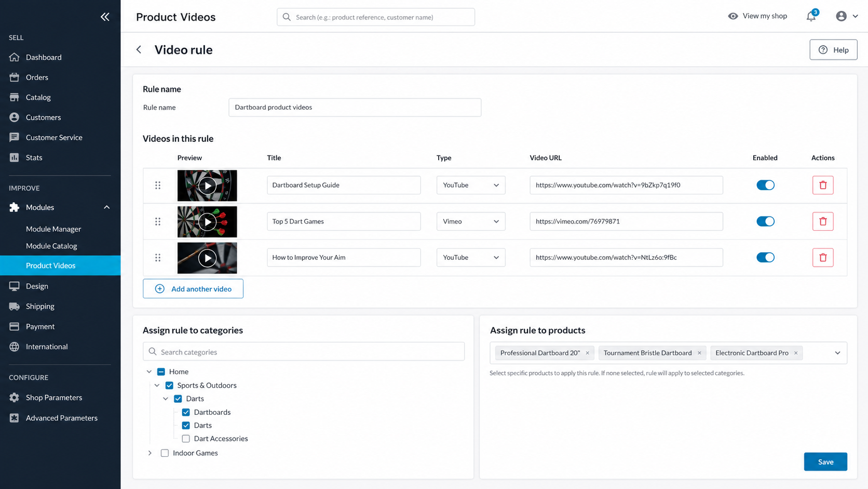The width and height of the screenshot is (868, 489).
Task: Click the Shop Parameters gear icon
Action: [x=15, y=398]
